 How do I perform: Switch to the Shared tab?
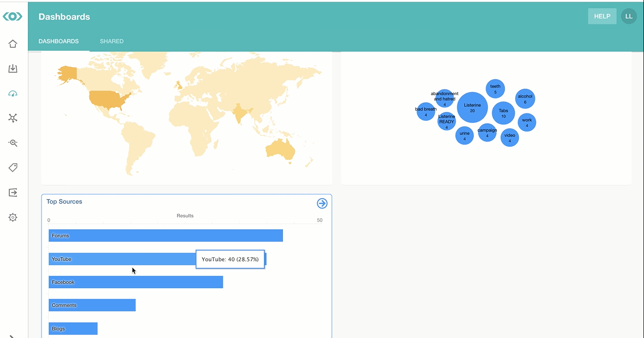(111, 41)
